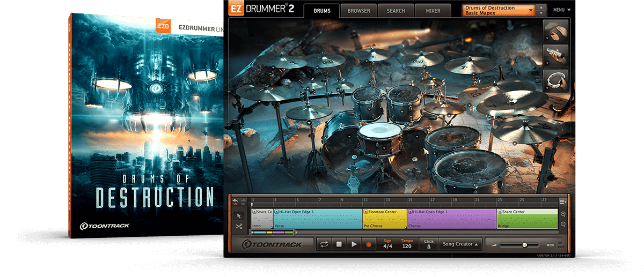Select the Bridge Snare Center block
The height and width of the screenshot is (277, 644).
pos(528,219)
